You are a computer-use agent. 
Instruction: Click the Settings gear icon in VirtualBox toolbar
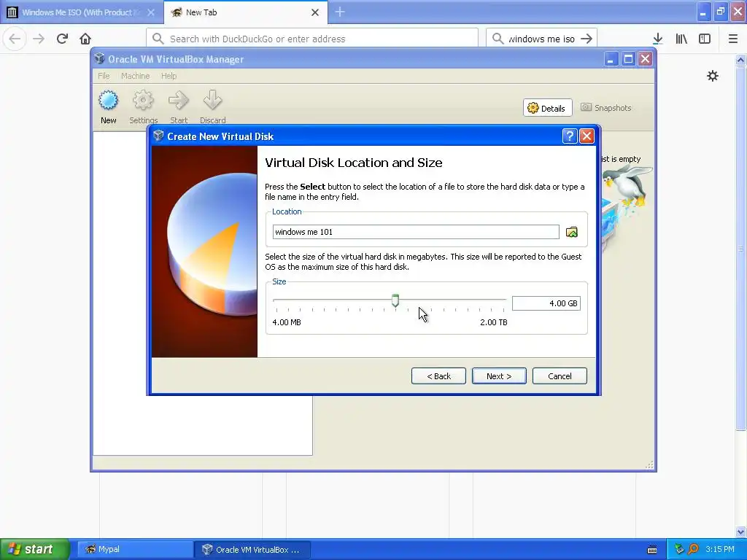(143, 101)
